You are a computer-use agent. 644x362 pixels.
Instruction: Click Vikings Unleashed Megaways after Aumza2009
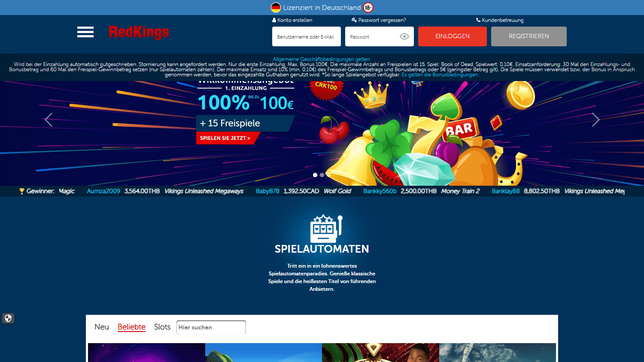(204, 191)
